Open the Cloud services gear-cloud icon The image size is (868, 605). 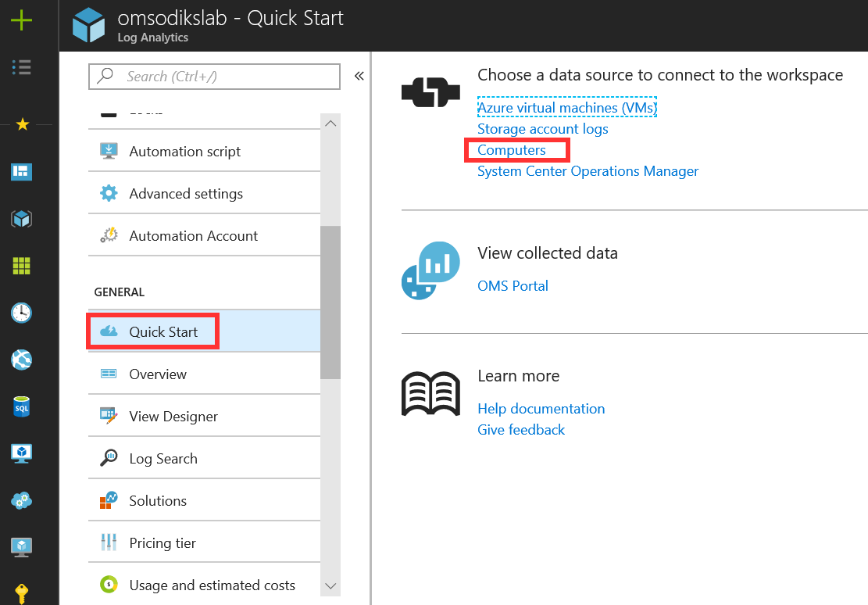22,501
